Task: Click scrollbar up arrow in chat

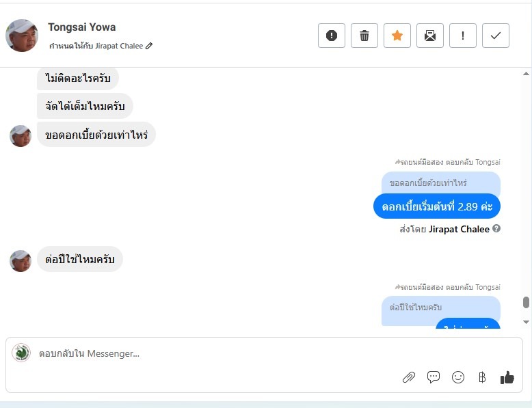Action: [526, 74]
